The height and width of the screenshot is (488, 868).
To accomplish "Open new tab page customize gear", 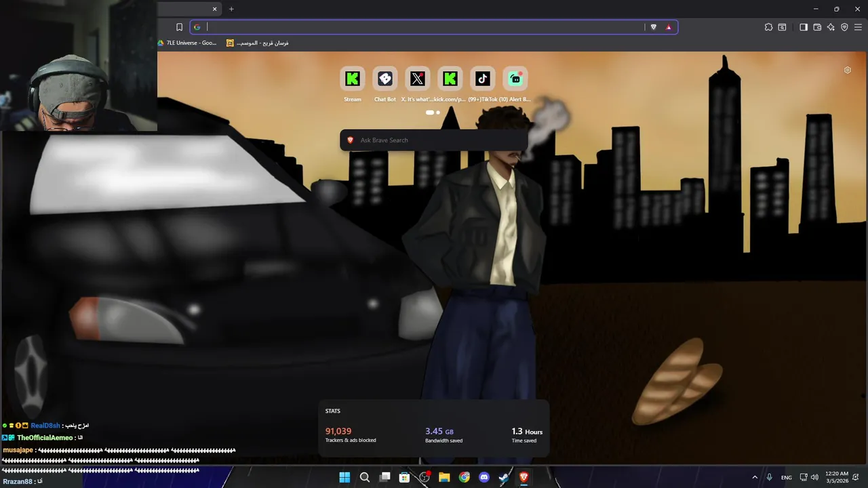I will pyautogui.click(x=848, y=70).
